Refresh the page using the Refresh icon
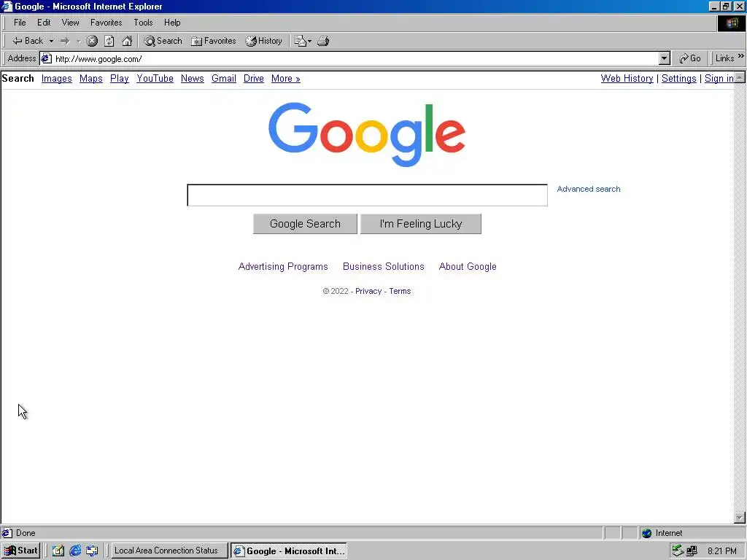Image resolution: width=747 pixels, height=560 pixels. pos(109,41)
